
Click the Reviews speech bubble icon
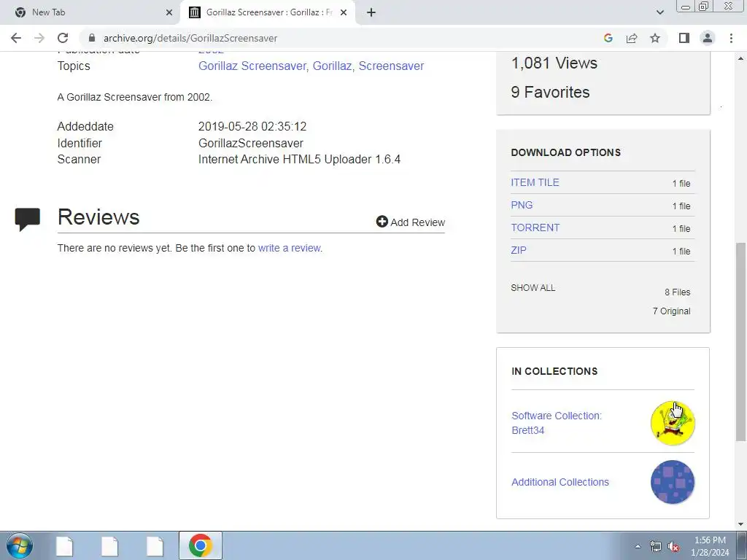(28, 219)
